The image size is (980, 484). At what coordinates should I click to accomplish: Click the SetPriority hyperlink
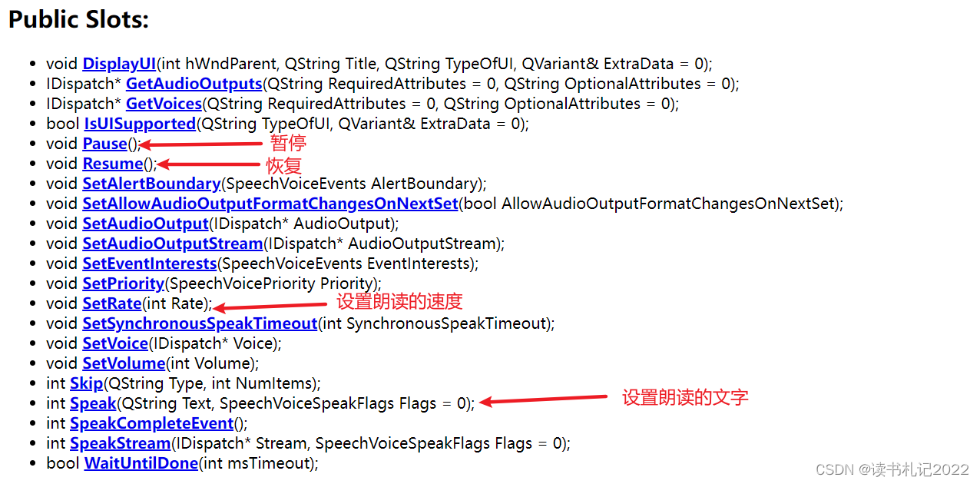tap(123, 283)
